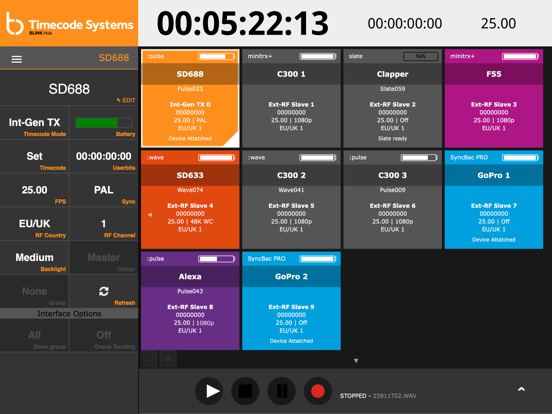Select the C300 2 device card
Viewport: 552px width, 414px height.
click(x=291, y=200)
